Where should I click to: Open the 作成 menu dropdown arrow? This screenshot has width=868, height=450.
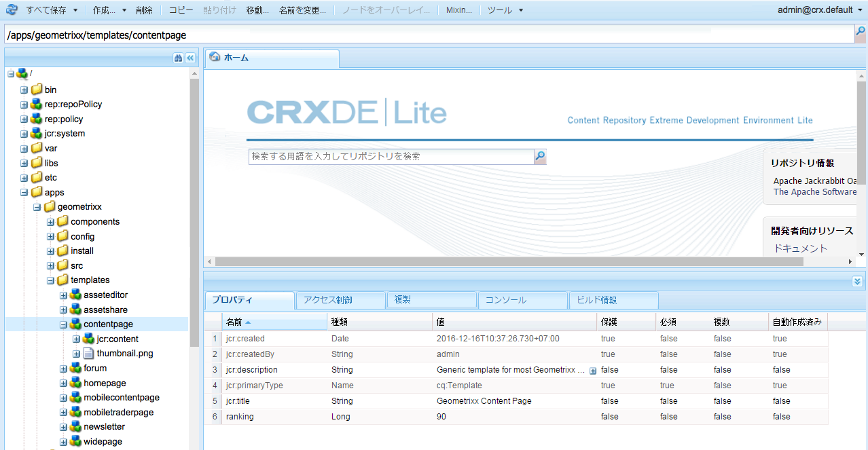pos(124,11)
